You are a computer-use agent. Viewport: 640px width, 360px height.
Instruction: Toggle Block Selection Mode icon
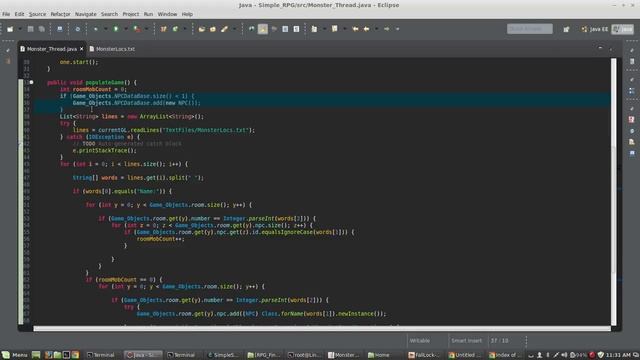coord(285,29)
